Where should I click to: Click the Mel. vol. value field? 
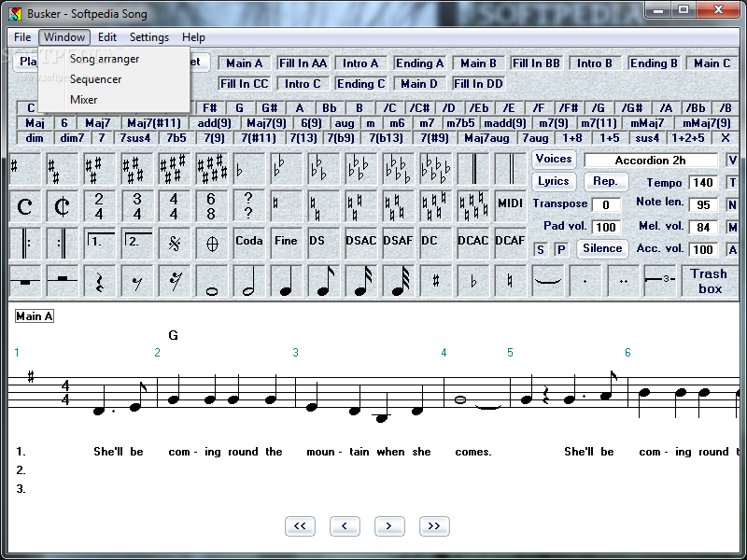pyautogui.click(x=703, y=228)
